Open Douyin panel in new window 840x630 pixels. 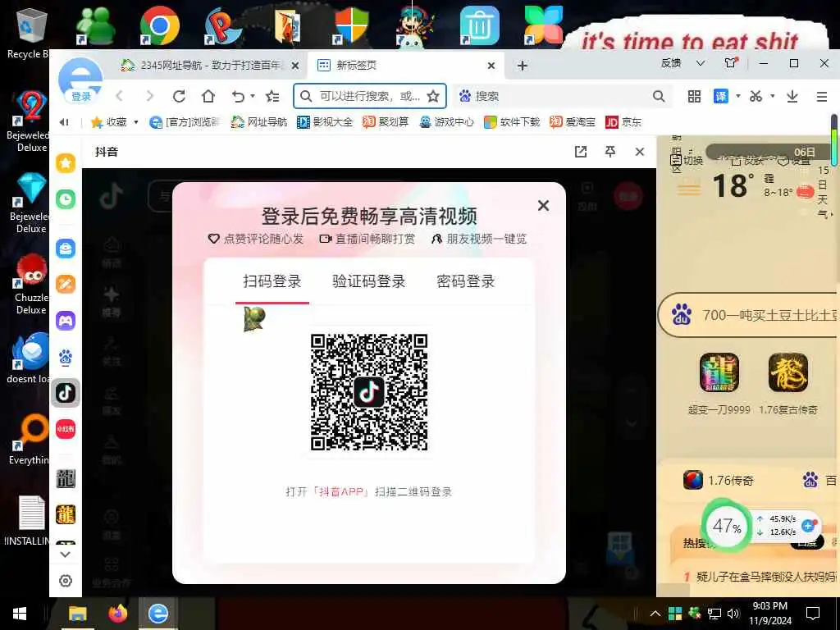(x=581, y=152)
